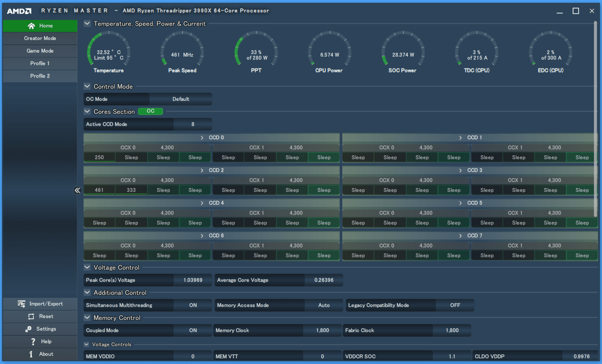Collapse sidebar with double-chevron icon
The image size is (602, 364).
tap(77, 190)
